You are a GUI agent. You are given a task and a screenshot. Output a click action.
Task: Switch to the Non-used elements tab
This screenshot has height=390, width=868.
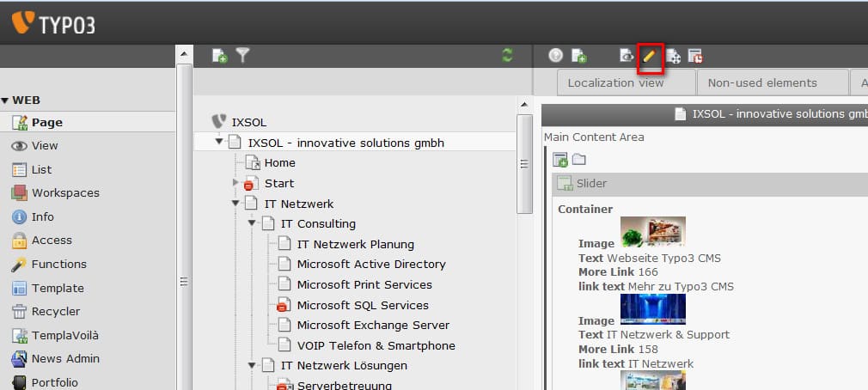pyautogui.click(x=773, y=82)
